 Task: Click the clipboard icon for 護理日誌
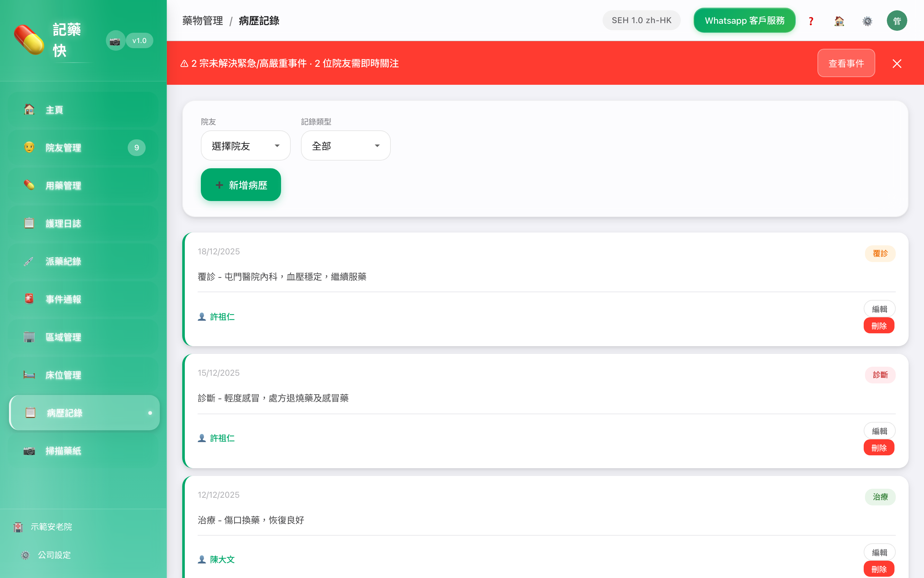(x=29, y=223)
